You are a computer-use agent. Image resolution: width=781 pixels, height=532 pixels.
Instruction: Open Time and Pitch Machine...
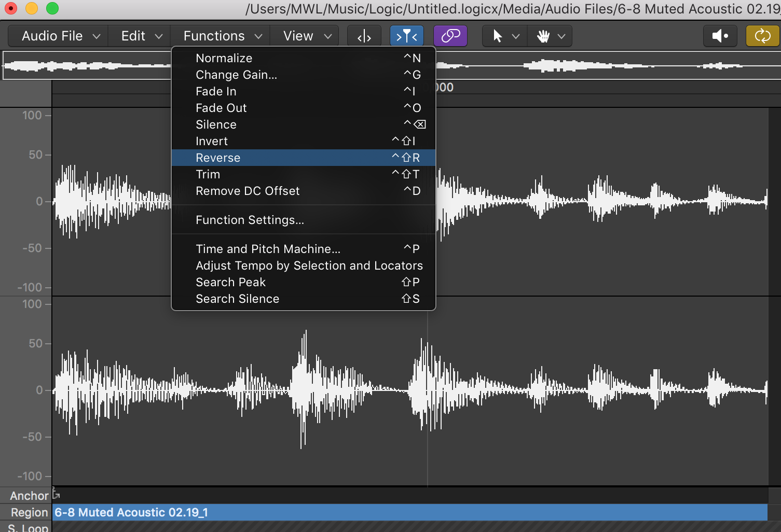(304, 249)
